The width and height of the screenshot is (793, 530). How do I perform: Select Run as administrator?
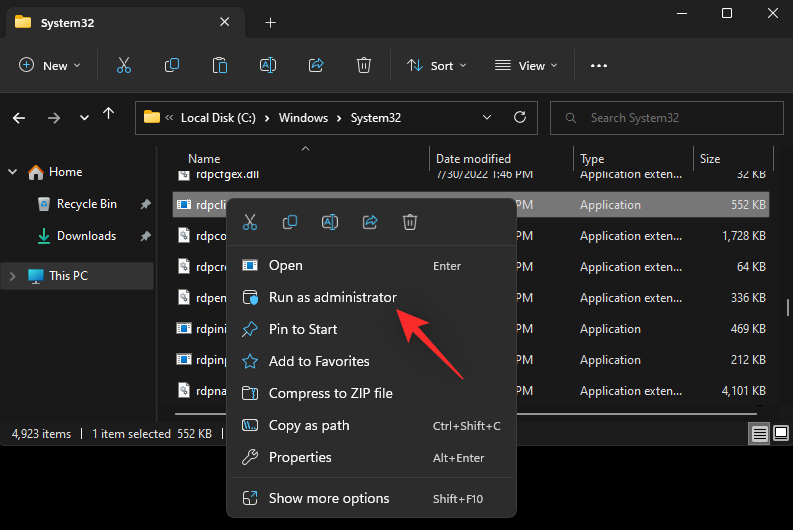(x=332, y=297)
